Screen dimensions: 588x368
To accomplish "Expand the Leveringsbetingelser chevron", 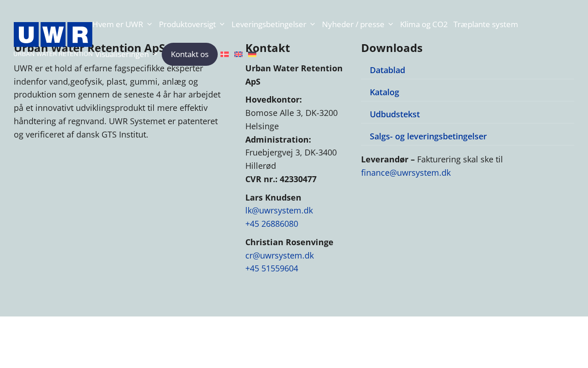I will pyautogui.click(x=313, y=24).
